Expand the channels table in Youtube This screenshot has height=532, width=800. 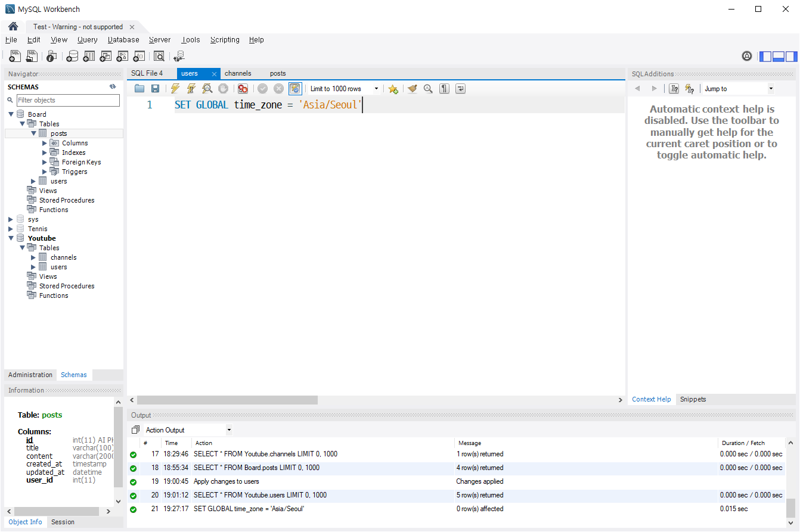33,257
